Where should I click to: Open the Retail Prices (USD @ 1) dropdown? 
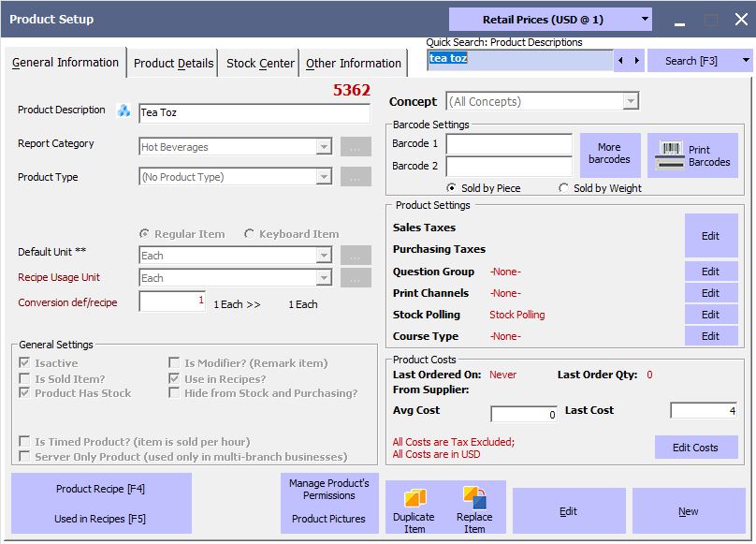tap(550, 20)
